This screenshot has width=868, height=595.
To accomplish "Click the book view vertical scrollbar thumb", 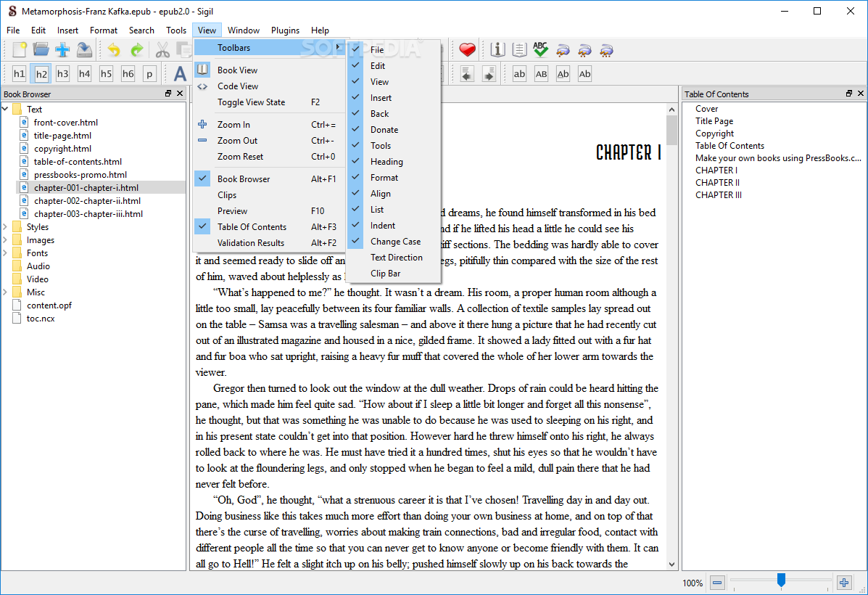I will pos(671,130).
